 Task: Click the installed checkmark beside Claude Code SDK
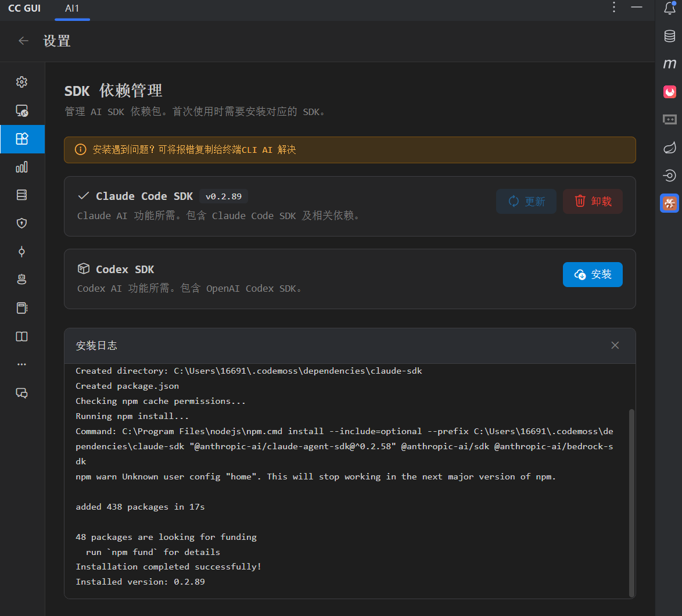[84, 196]
